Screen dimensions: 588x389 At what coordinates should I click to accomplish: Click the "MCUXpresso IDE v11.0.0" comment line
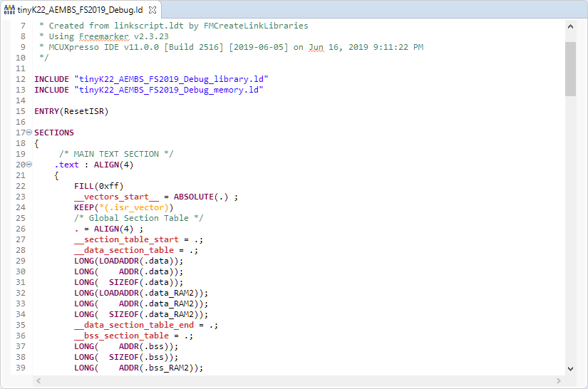[x=231, y=47]
